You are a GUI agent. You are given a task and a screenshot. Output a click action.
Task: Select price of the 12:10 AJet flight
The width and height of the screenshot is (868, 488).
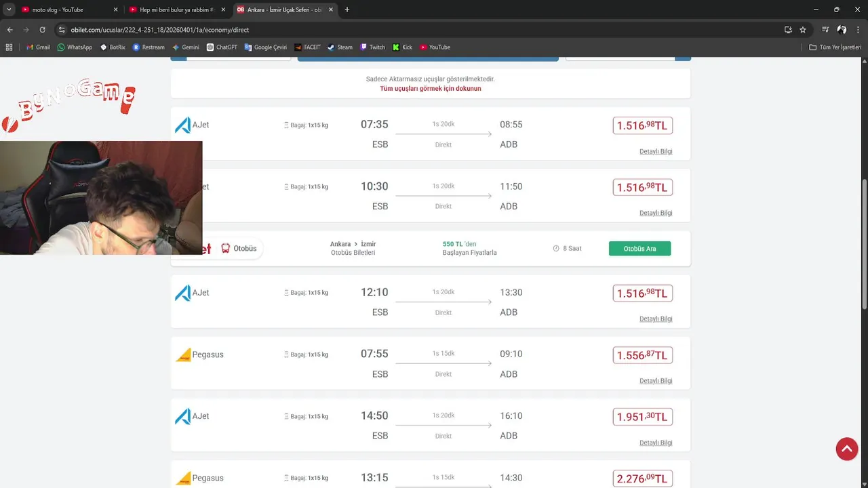click(642, 293)
